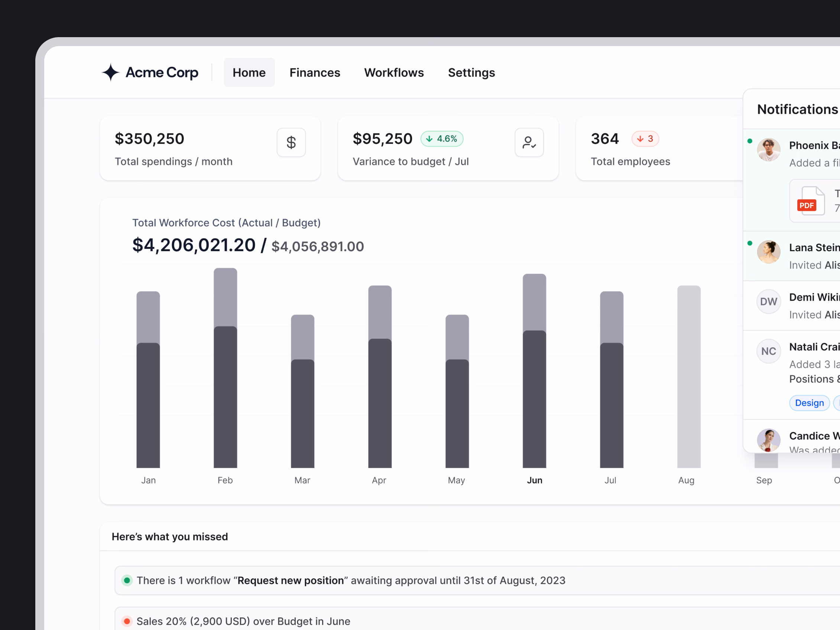This screenshot has width=840, height=630.
Task: Select the May bar in chart
Action: tap(457, 392)
